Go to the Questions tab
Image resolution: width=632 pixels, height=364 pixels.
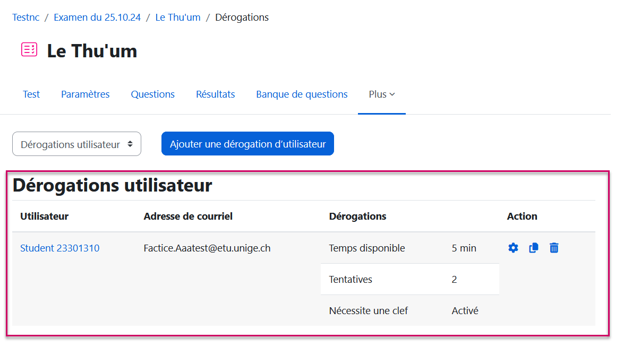[x=152, y=94]
